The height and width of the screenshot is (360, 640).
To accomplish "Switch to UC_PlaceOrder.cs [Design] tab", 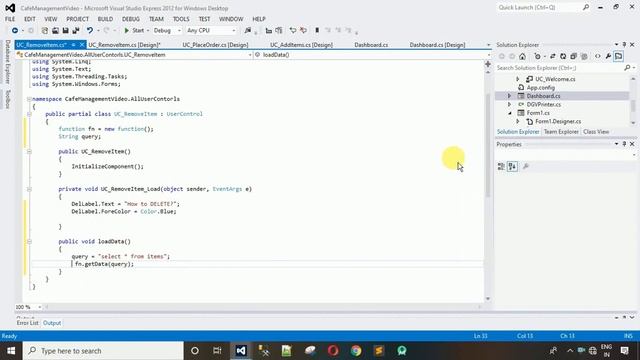I will coord(215,45).
